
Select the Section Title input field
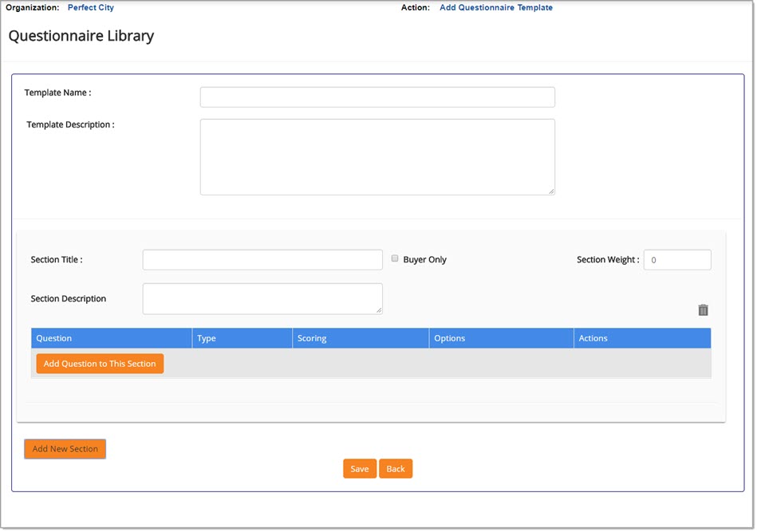coord(262,259)
